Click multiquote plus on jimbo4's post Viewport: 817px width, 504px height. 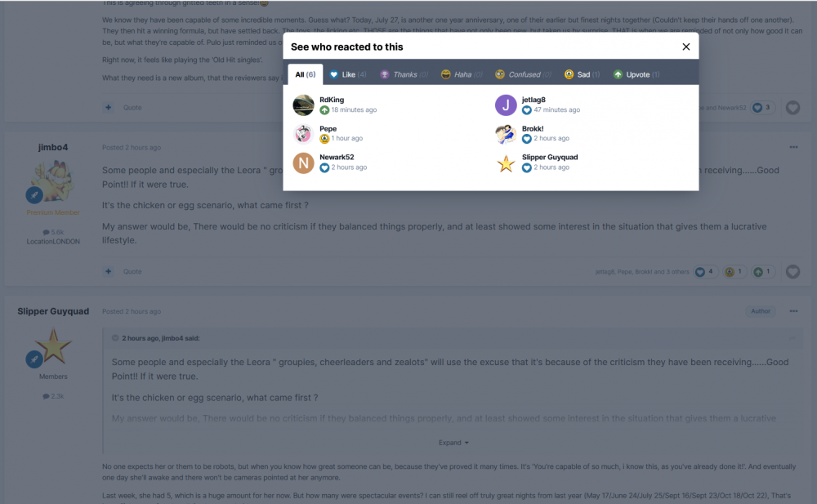pyautogui.click(x=109, y=272)
